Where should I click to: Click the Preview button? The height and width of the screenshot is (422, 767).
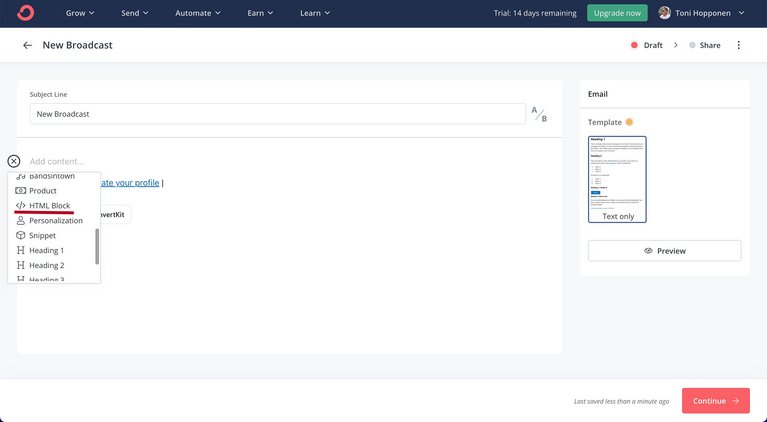click(x=664, y=251)
